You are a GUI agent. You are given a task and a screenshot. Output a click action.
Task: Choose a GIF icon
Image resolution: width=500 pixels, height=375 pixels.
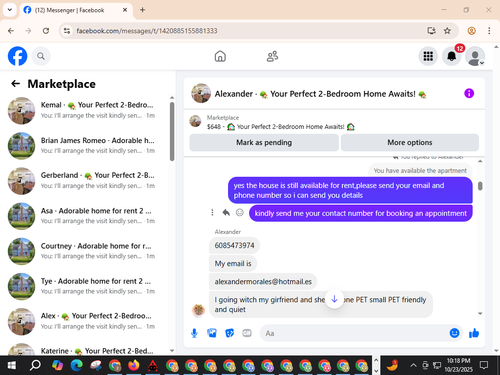pos(247,333)
